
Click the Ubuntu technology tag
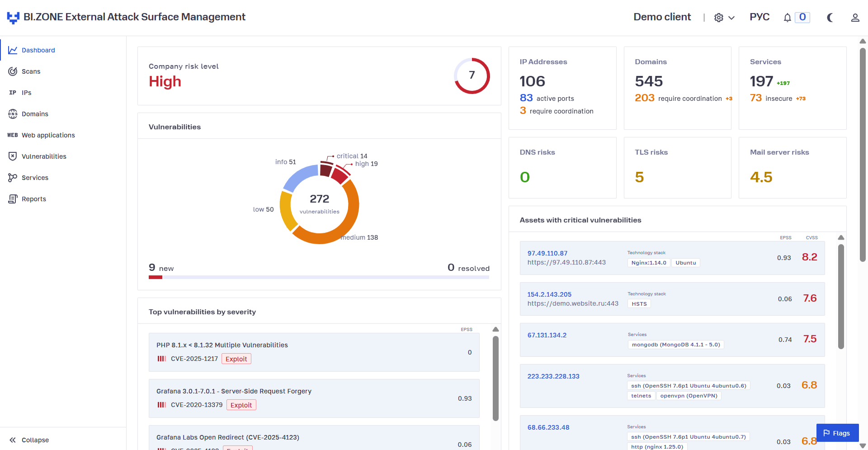point(686,263)
